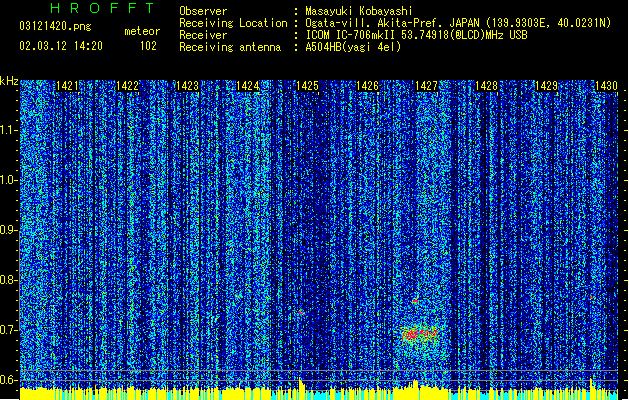629x400 pixels.
Task: Click the 1427 time marker
Action: 426,86
